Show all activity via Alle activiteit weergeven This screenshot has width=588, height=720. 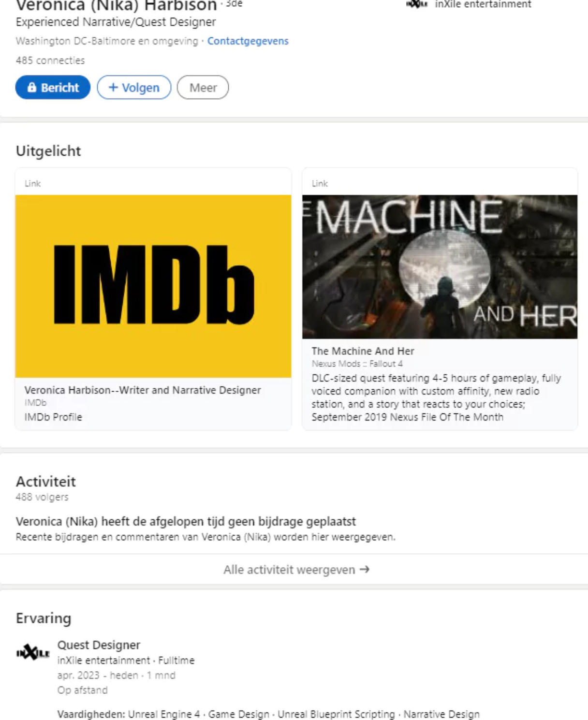(296, 570)
